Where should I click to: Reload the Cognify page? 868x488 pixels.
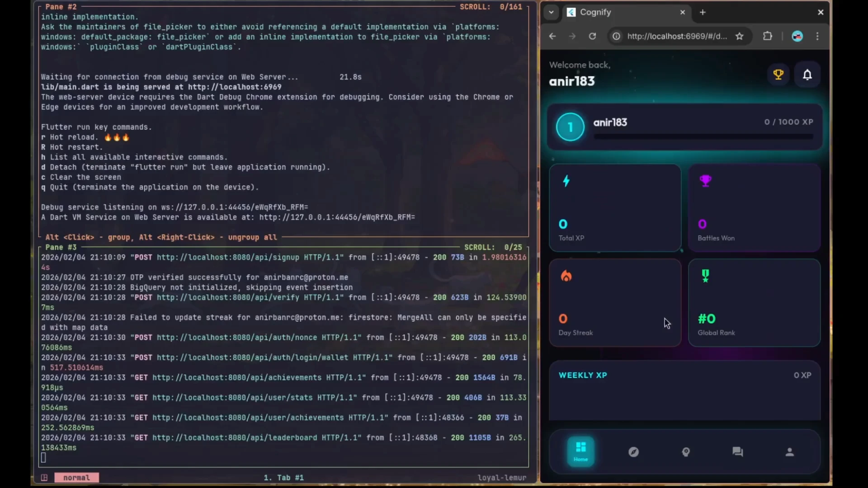coord(592,36)
